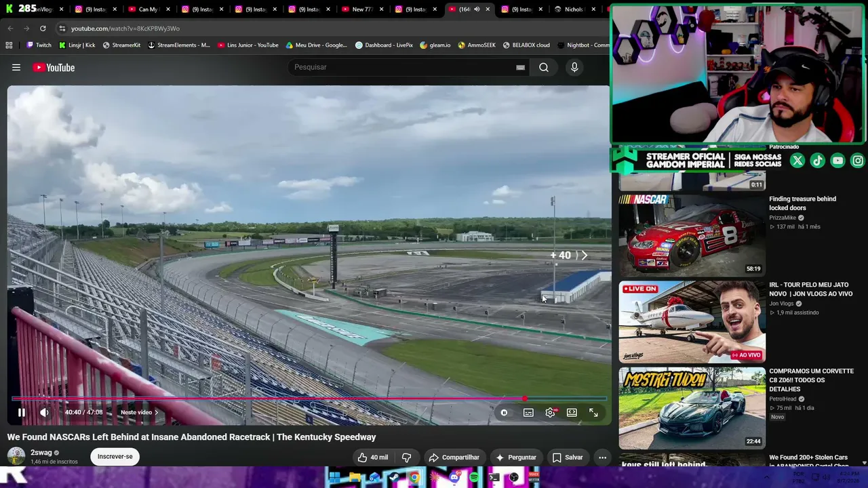Open the NASCAR number 8 car thumbnail
Viewport: 868px width, 488px height.
click(x=692, y=235)
